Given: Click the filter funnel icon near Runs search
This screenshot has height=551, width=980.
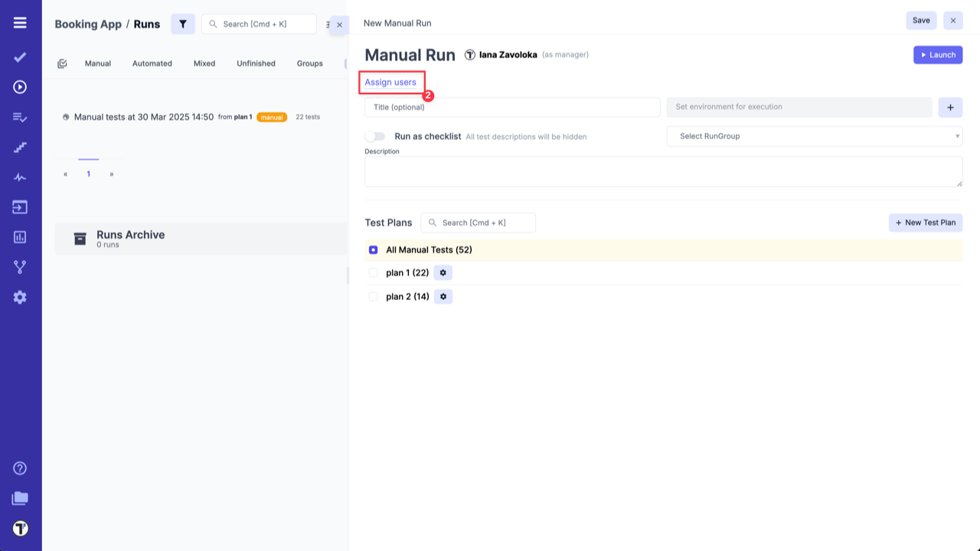Looking at the screenshot, I should (x=182, y=24).
